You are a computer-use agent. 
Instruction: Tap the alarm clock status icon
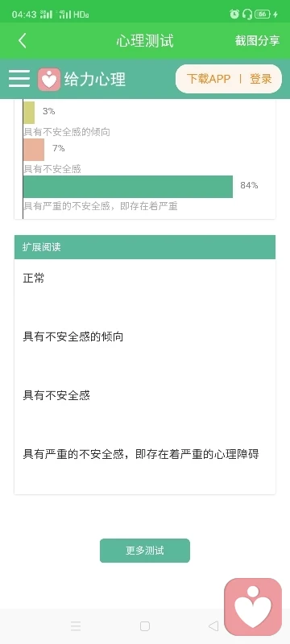pos(234,14)
